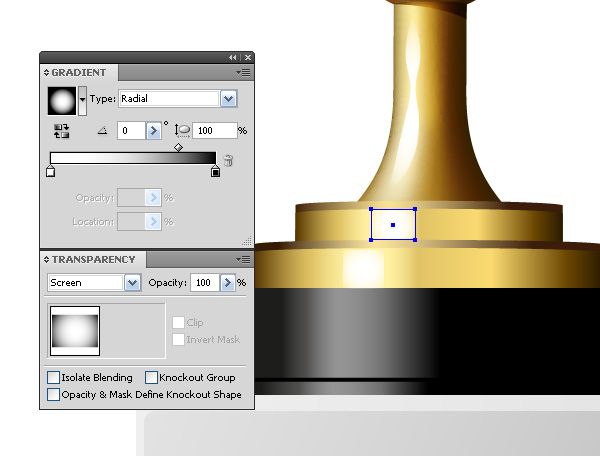Click the Gradient panel resize grip
Image resolution: width=600 pixels, height=456 pixels.
[x=248, y=241]
